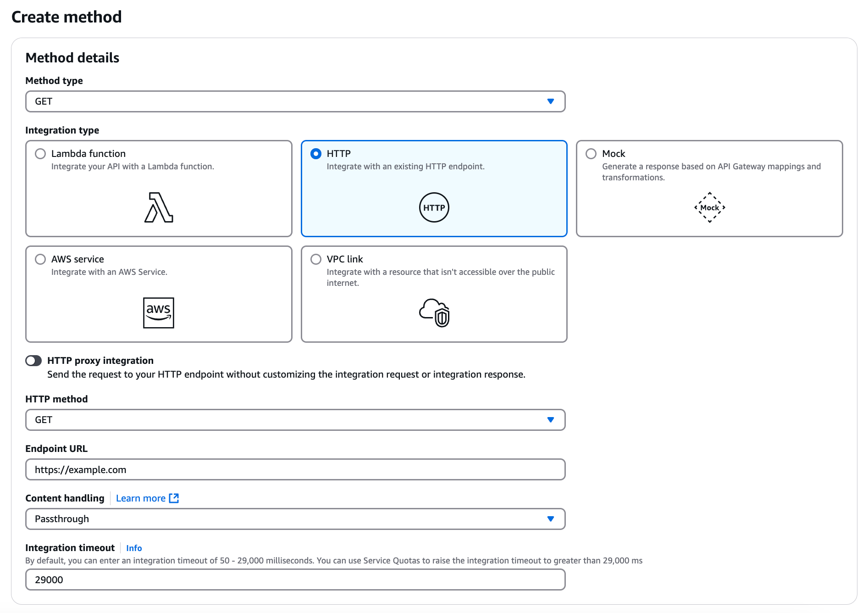The image size is (868, 613).
Task: Expand the HTTP method dropdown
Action: [295, 420]
